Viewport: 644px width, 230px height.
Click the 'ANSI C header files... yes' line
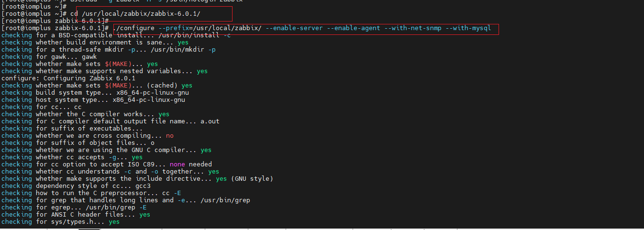76,215
